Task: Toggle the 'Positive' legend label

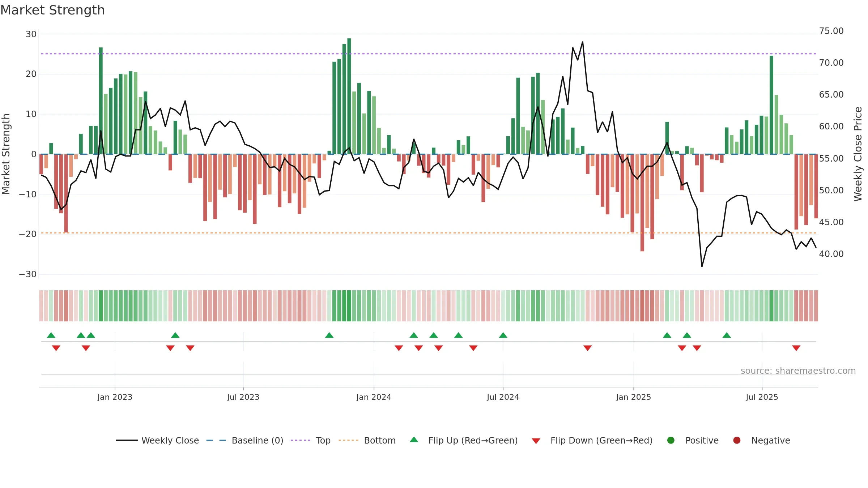Action: click(702, 441)
